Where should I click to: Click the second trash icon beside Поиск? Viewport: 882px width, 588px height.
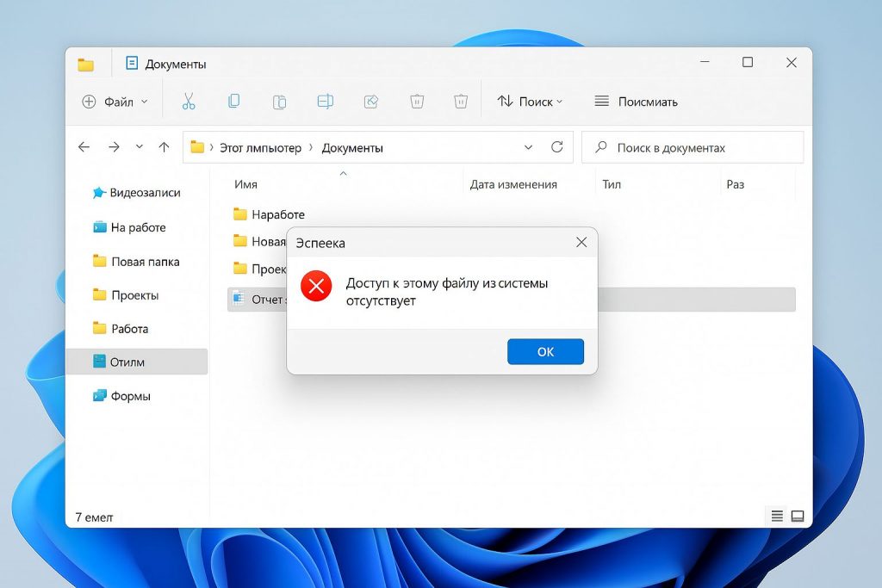[461, 102]
